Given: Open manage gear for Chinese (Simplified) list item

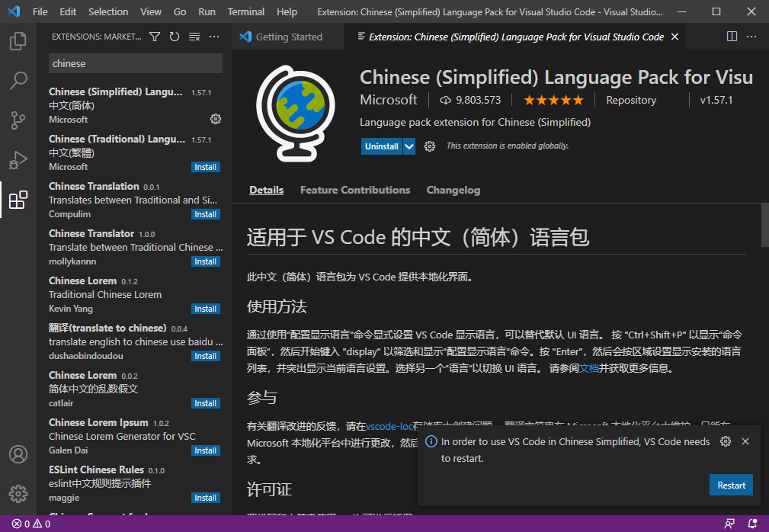Looking at the screenshot, I should 215,119.
